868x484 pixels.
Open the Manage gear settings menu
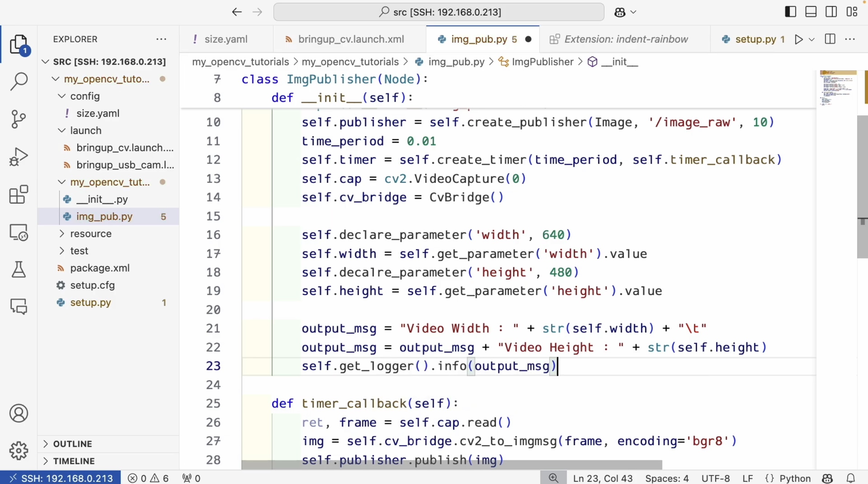point(19,451)
